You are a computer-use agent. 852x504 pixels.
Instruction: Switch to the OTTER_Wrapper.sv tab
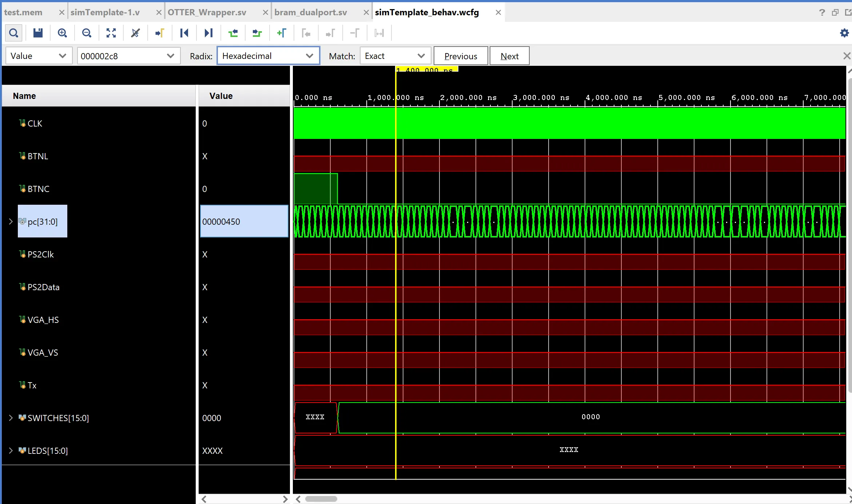click(207, 12)
